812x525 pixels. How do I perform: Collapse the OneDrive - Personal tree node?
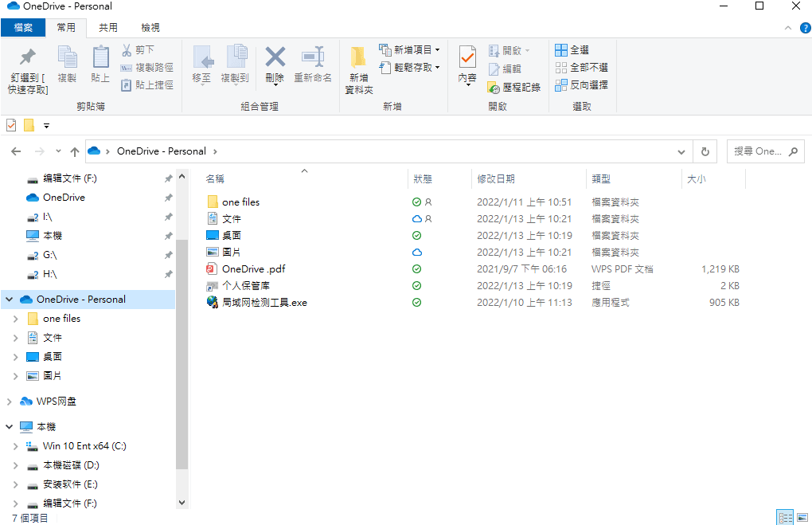pos(10,300)
